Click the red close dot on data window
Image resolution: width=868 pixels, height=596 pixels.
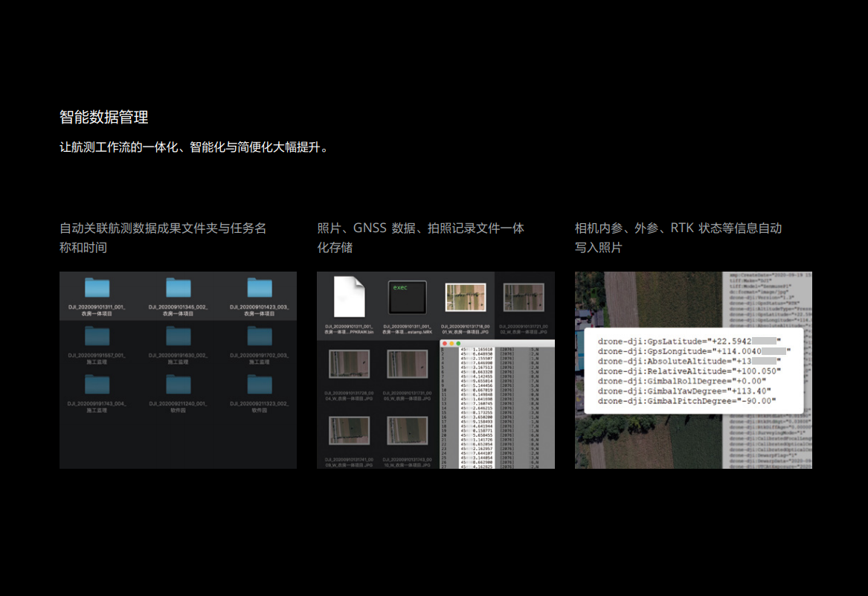click(445, 344)
